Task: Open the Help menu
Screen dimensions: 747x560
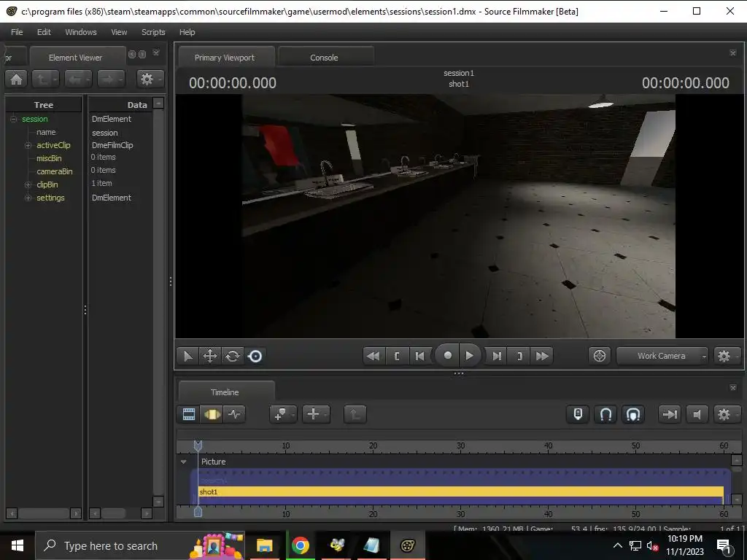Action: click(x=187, y=32)
